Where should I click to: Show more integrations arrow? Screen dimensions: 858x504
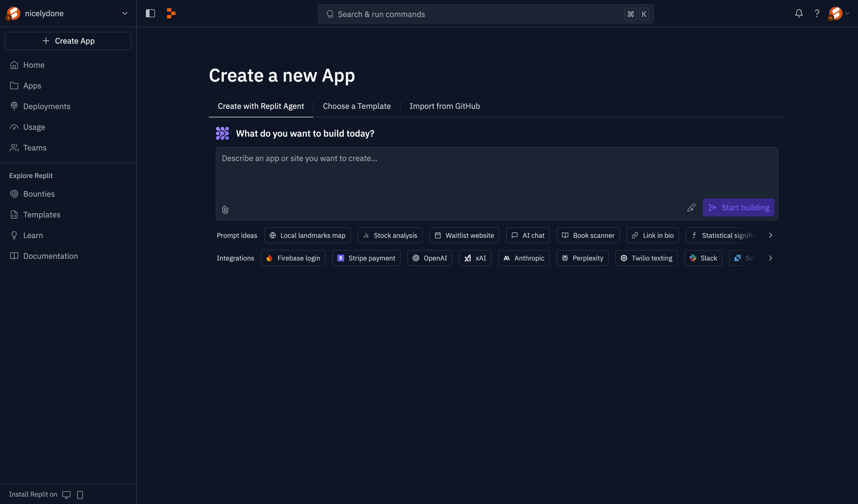click(770, 258)
